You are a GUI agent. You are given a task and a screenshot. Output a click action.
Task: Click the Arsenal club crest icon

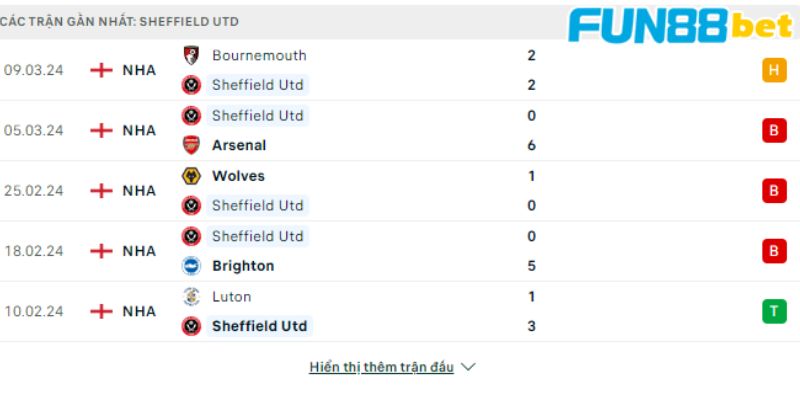(191, 145)
